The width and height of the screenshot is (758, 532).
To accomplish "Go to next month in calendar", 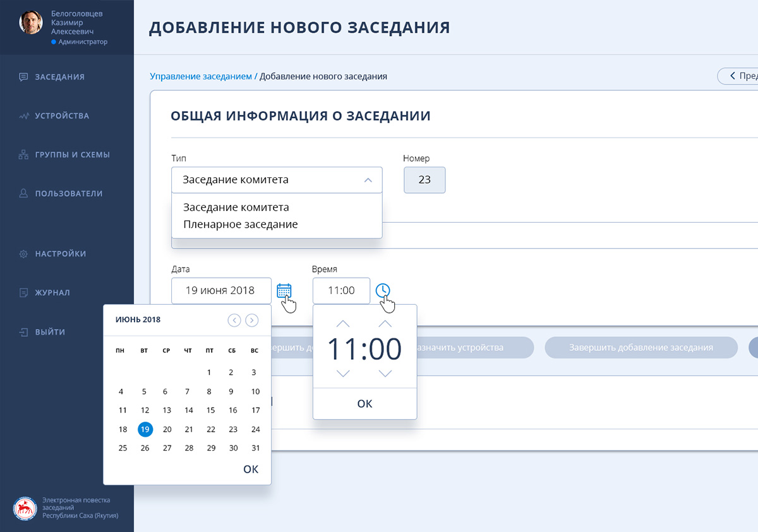I will (x=252, y=320).
